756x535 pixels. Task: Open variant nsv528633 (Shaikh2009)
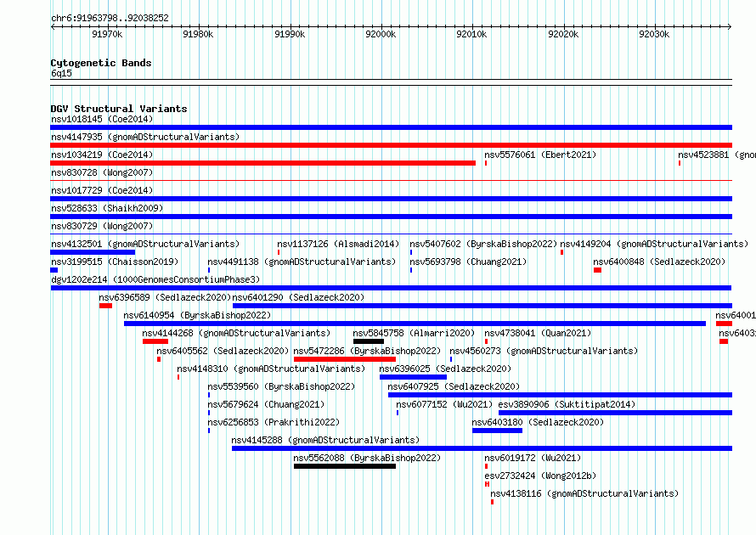tap(107, 208)
